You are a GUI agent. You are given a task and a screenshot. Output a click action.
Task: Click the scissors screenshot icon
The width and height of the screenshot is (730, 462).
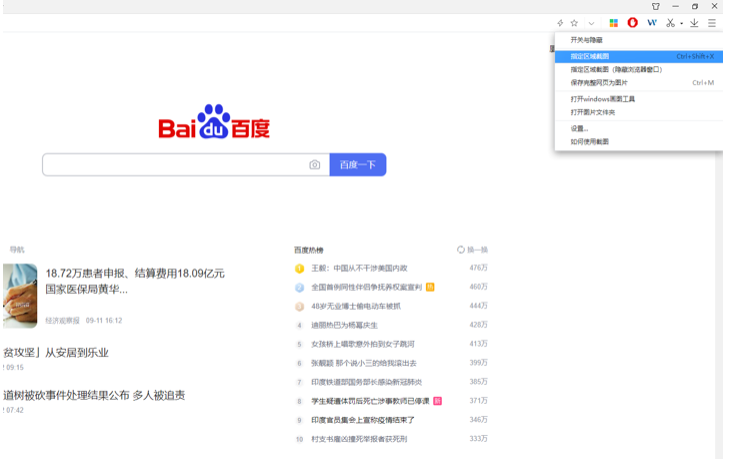(670, 23)
